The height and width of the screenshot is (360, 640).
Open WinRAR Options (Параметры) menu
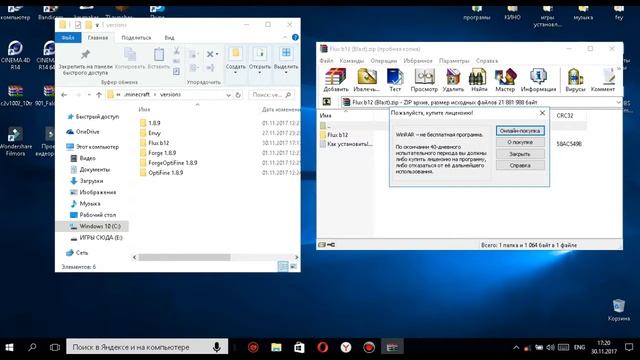coord(454,60)
